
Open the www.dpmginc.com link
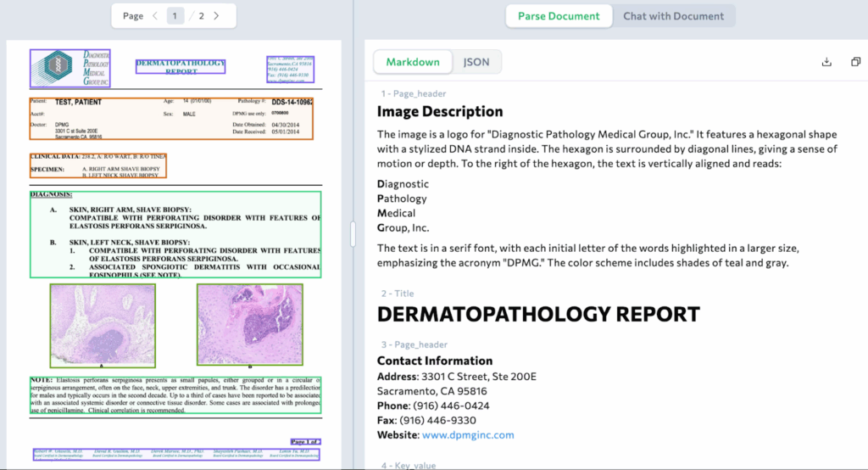pyautogui.click(x=468, y=435)
